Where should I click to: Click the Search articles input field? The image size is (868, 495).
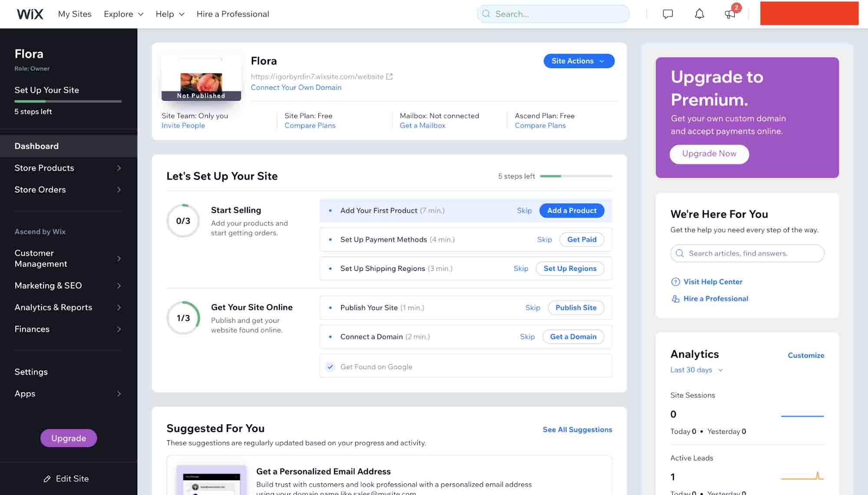tap(747, 253)
